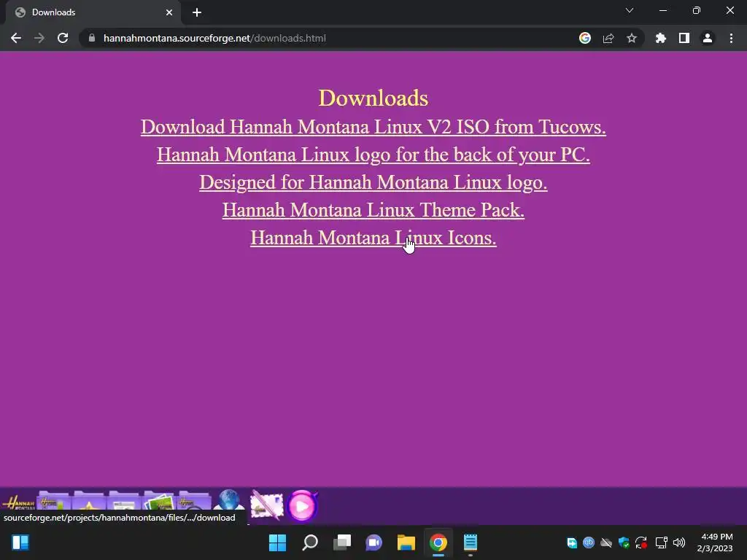
Task: Click the Hannah Montana logo in the dock
Action: (x=18, y=502)
